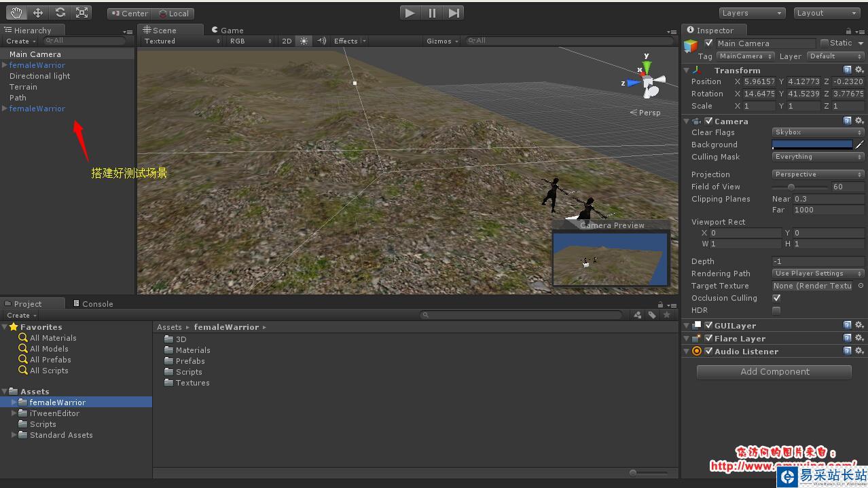
Task: Select the Scale tool
Action: pos(82,12)
